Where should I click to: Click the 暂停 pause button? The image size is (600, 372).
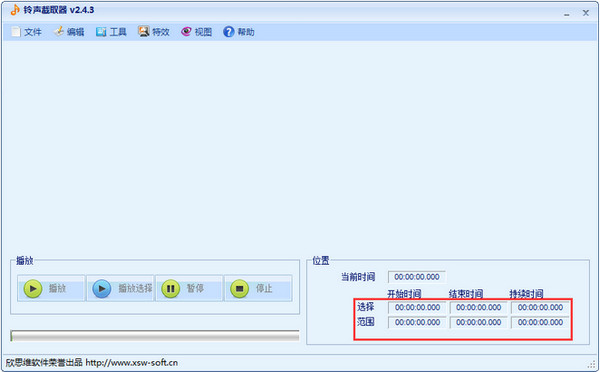click(189, 288)
